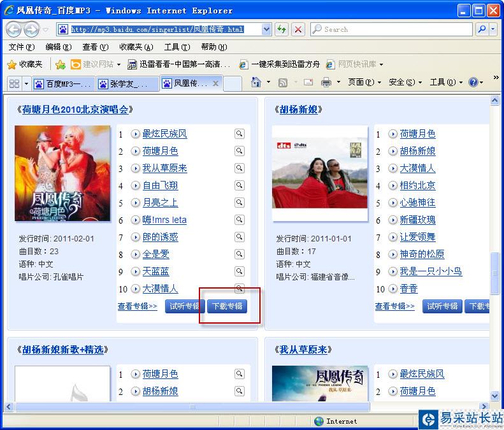Close the 凤凰传奇 tab
The height and width of the screenshot is (430, 504).
(x=215, y=83)
